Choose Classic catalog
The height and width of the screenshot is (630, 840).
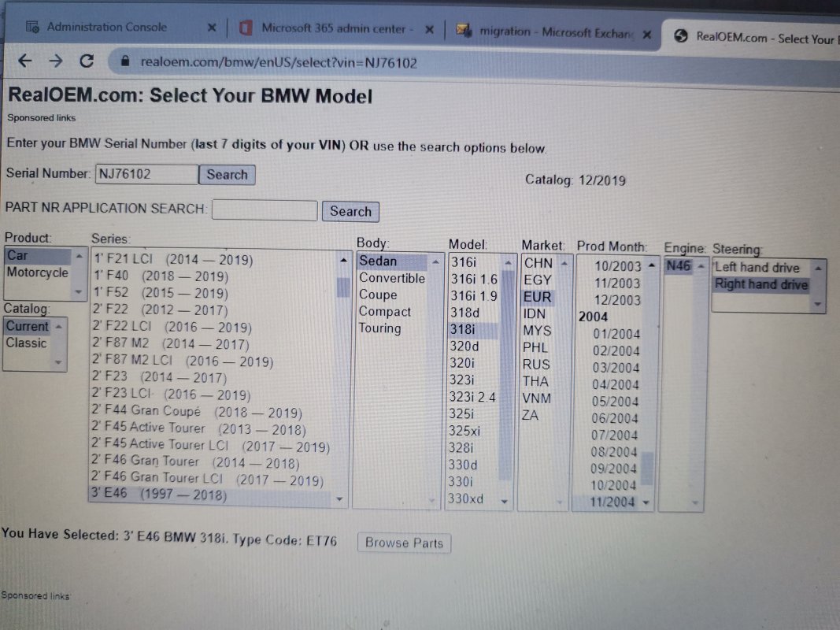[x=27, y=343]
